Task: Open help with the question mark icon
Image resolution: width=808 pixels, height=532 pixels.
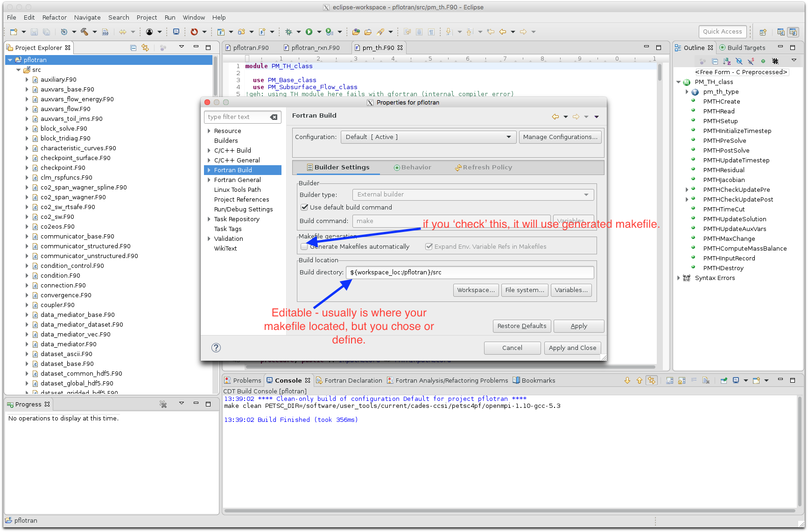Action: tap(216, 348)
